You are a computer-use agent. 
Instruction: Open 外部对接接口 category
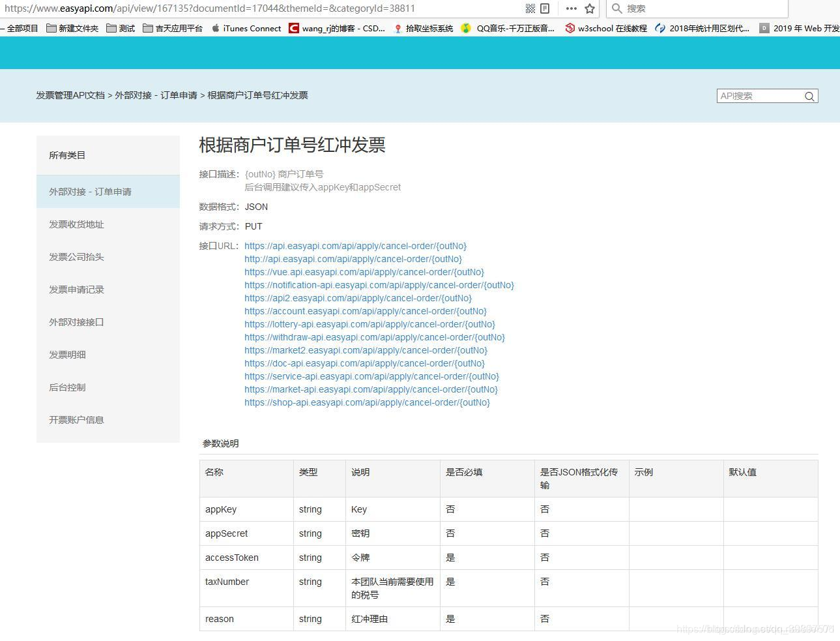coord(108,322)
